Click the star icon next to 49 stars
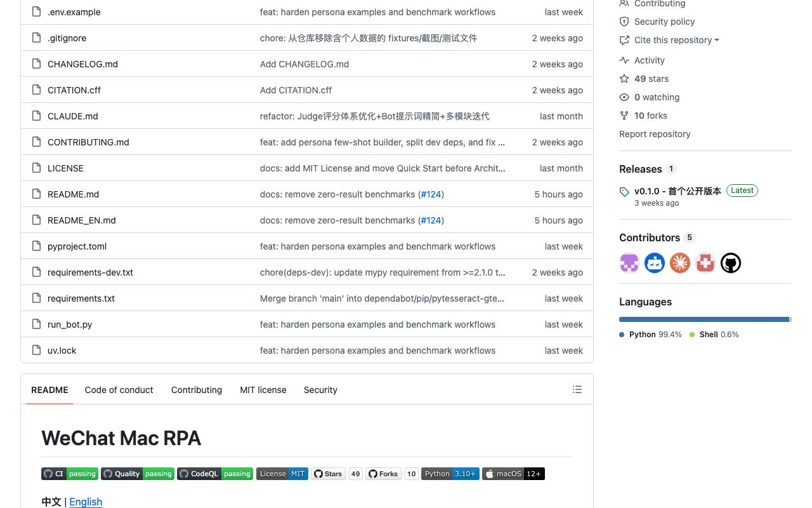The height and width of the screenshot is (508, 812). 624,79
